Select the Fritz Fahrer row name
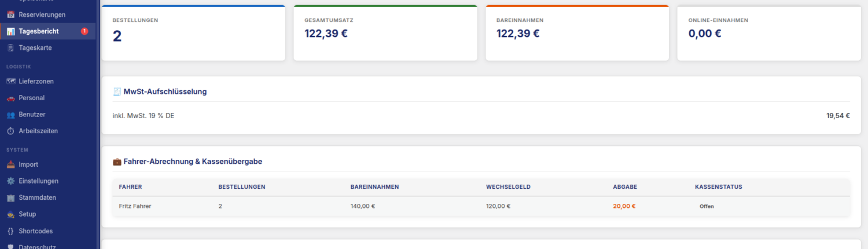The height and width of the screenshot is (249, 868). [135, 206]
